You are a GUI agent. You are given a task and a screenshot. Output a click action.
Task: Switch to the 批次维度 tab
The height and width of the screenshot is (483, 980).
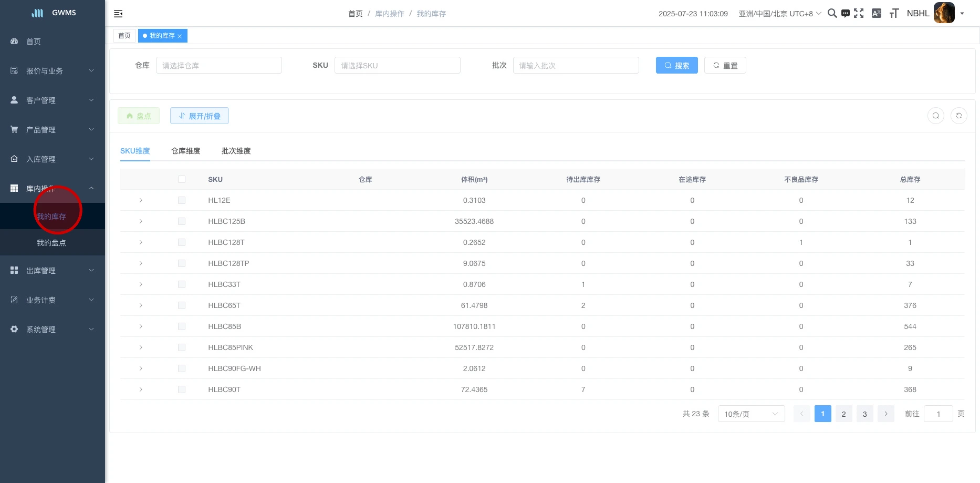(x=236, y=151)
